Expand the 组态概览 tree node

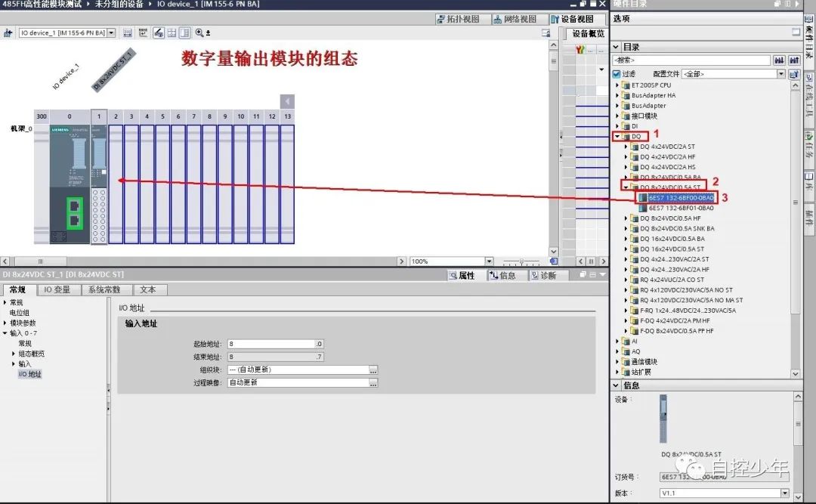(x=14, y=354)
